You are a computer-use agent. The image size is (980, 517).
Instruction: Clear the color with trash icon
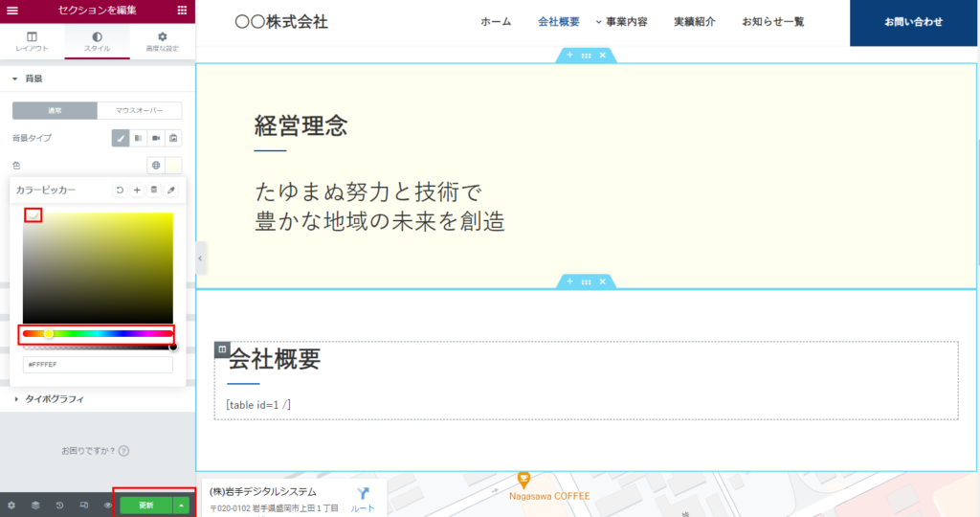[x=154, y=191]
